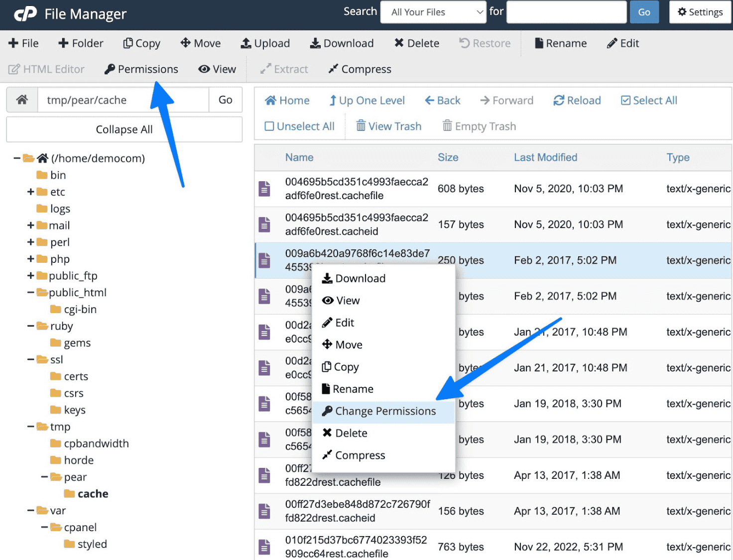Click the Compress toolbar icon
This screenshot has height=560, width=733.
click(x=359, y=69)
